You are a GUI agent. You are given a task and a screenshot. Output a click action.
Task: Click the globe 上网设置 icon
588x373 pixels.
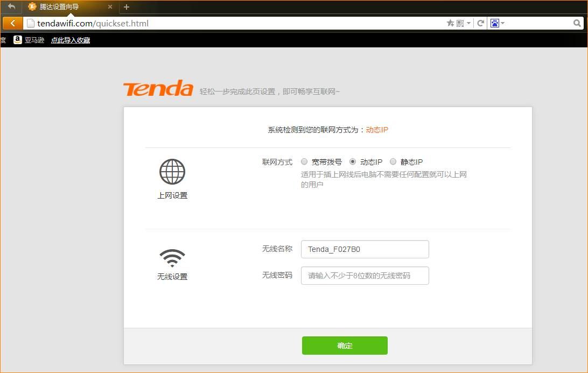[172, 172]
